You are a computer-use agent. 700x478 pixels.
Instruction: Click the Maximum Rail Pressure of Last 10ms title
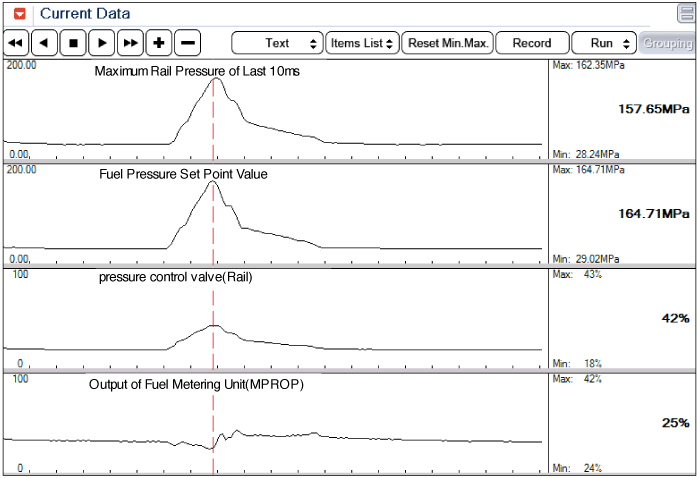point(197,71)
